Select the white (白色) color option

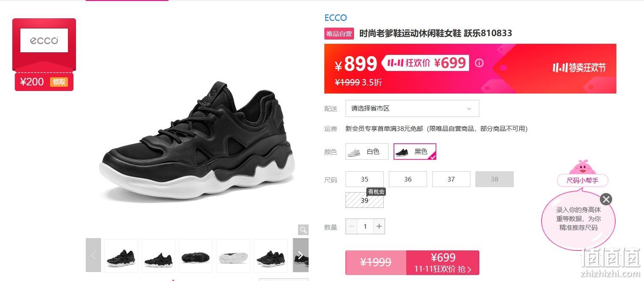coord(367,152)
